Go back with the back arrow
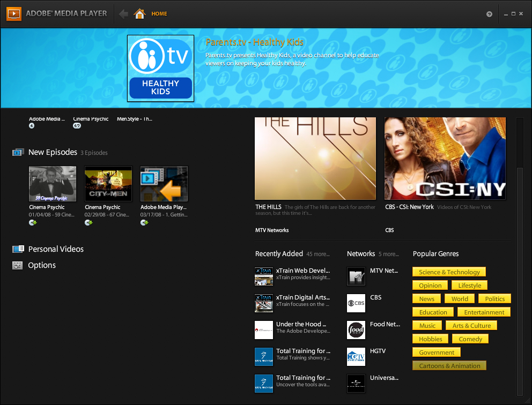 [x=123, y=14]
